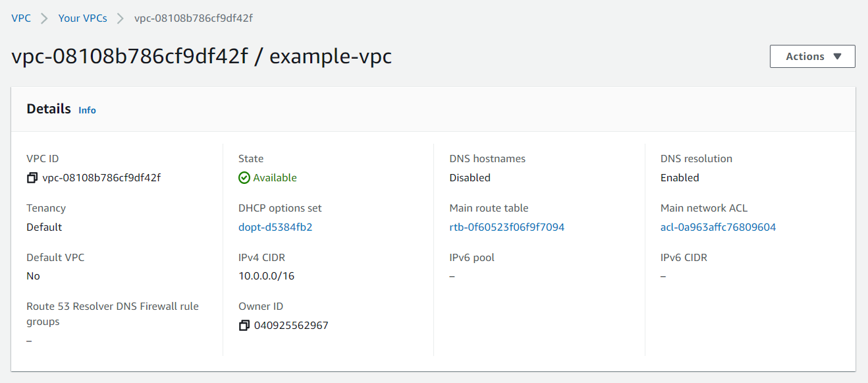View network ACL acl-0a963affc76809604

tap(718, 227)
